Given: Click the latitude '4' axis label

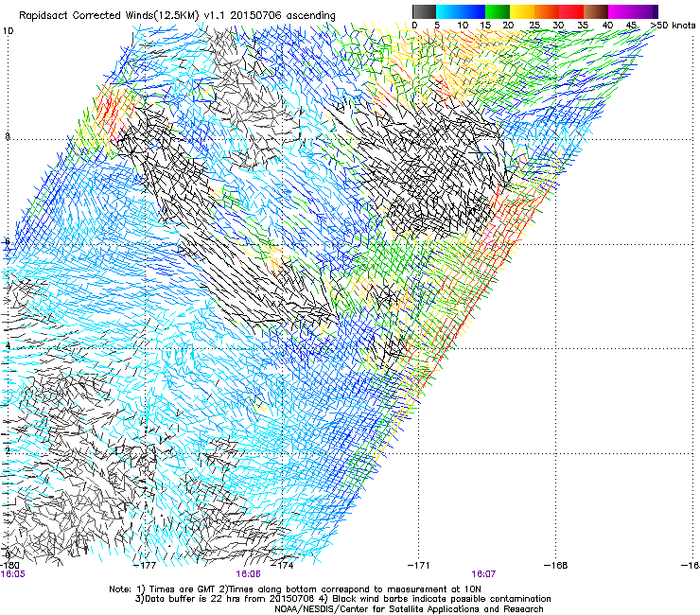Looking at the screenshot, I should [x=8, y=346].
